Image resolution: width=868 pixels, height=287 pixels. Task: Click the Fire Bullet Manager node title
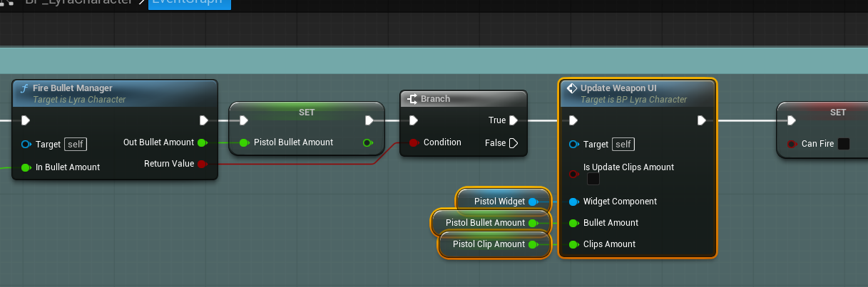[x=73, y=88]
